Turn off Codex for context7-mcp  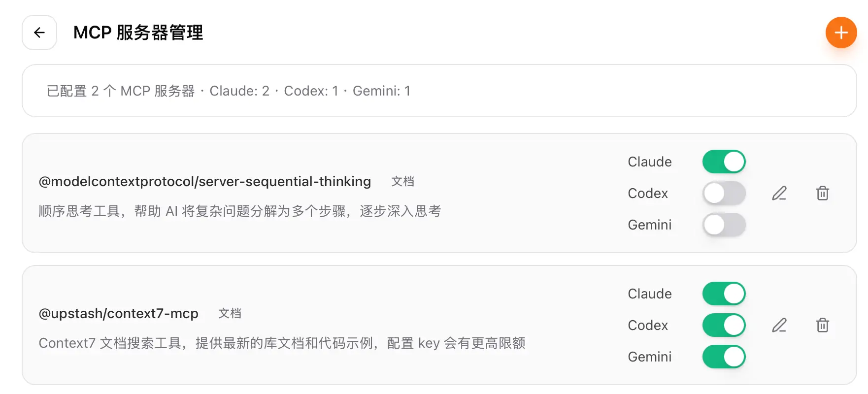(724, 325)
